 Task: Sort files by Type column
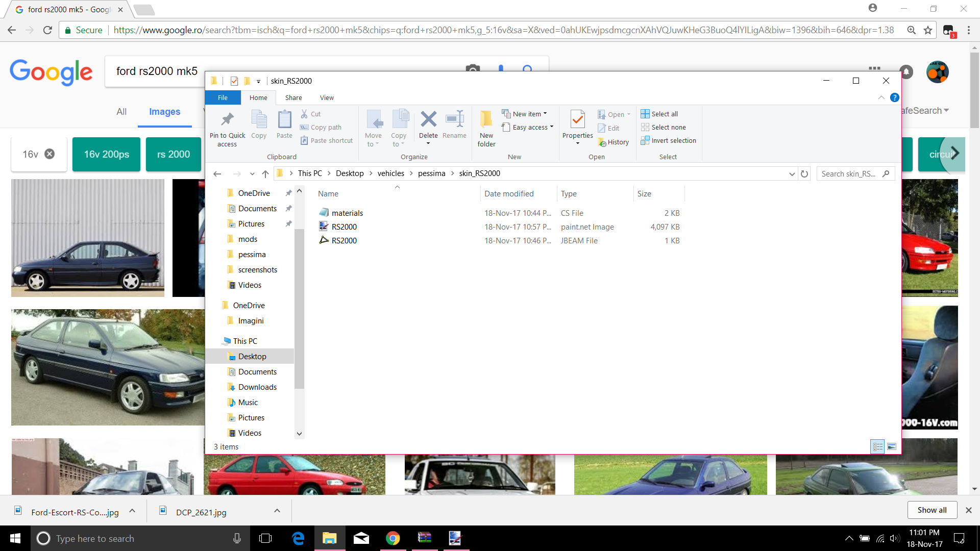[x=595, y=194]
